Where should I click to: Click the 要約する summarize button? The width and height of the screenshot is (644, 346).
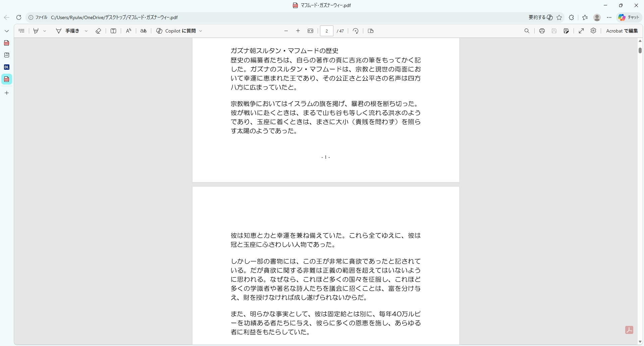[x=540, y=17]
